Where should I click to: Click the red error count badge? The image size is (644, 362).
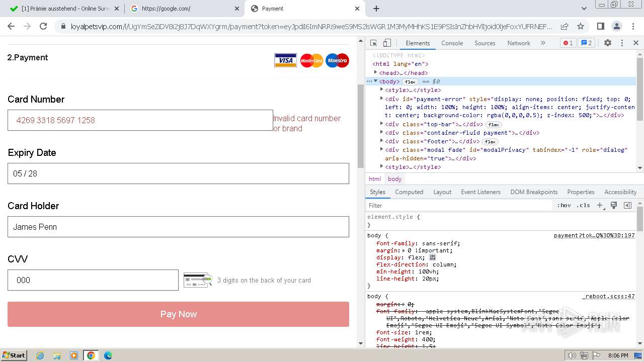(x=568, y=43)
